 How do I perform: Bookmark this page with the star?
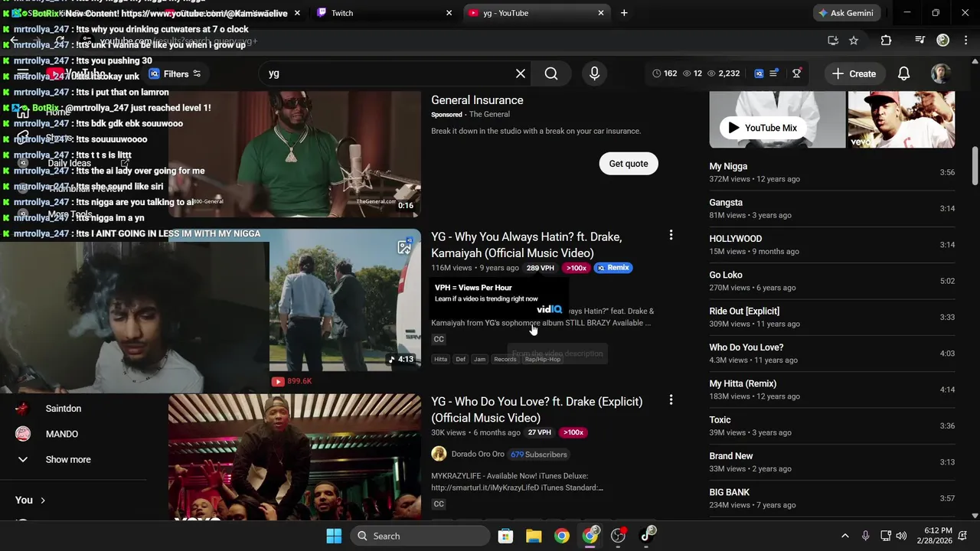coord(854,41)
